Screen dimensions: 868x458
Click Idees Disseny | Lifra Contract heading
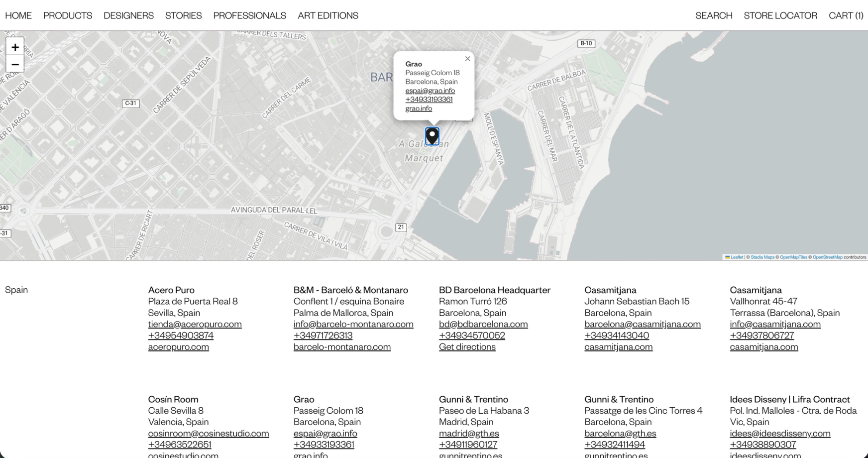coord(790,399)
